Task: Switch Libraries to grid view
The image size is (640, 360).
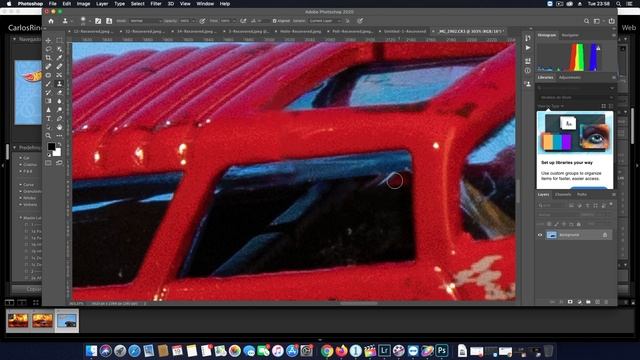Action: tap(603, 106)
